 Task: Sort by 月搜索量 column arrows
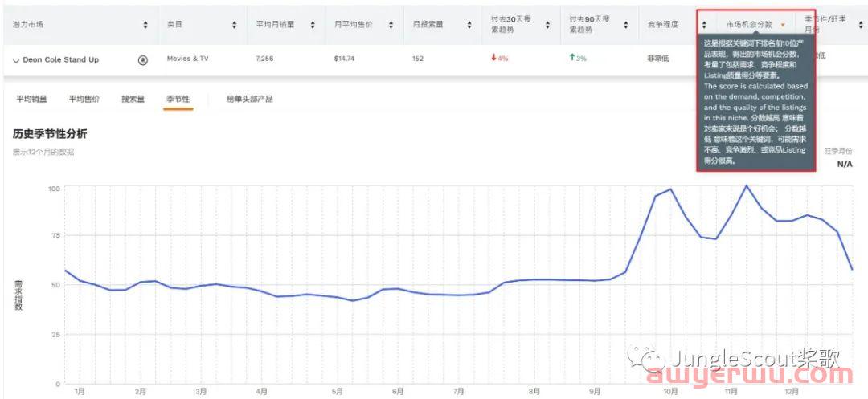(469, 25)
